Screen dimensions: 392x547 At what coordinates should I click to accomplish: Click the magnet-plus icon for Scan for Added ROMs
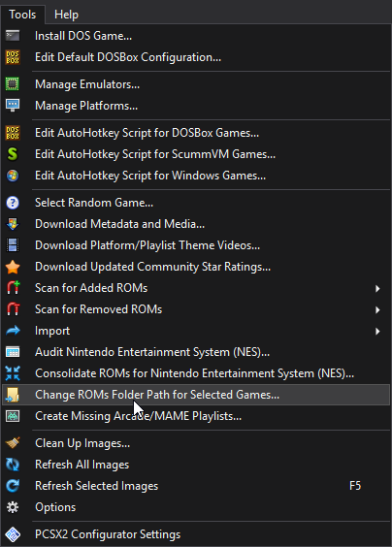(14, 288)
